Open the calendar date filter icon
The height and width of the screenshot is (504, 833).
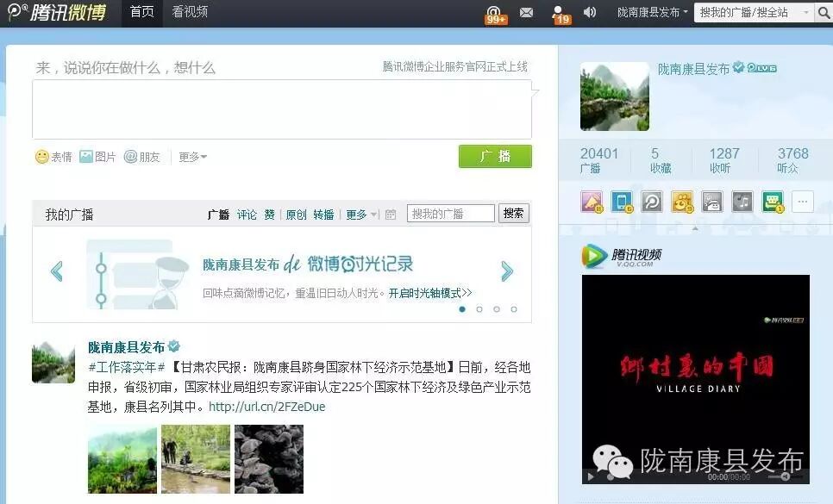pos(391,215)
